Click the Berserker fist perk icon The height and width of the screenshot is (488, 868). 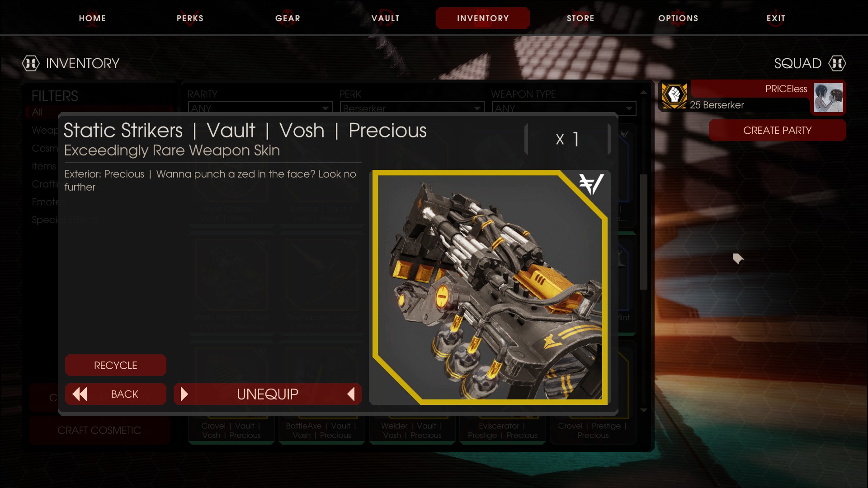click(674, 95)
